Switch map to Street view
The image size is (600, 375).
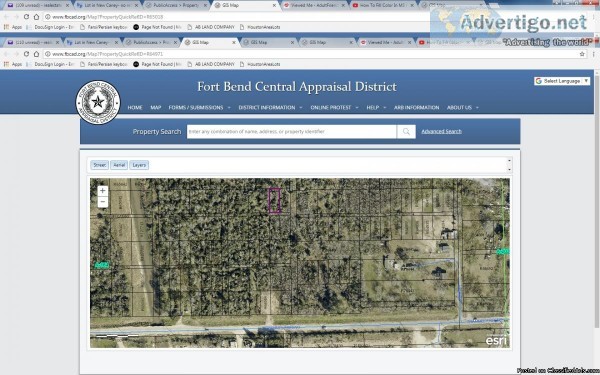(99, 165)
